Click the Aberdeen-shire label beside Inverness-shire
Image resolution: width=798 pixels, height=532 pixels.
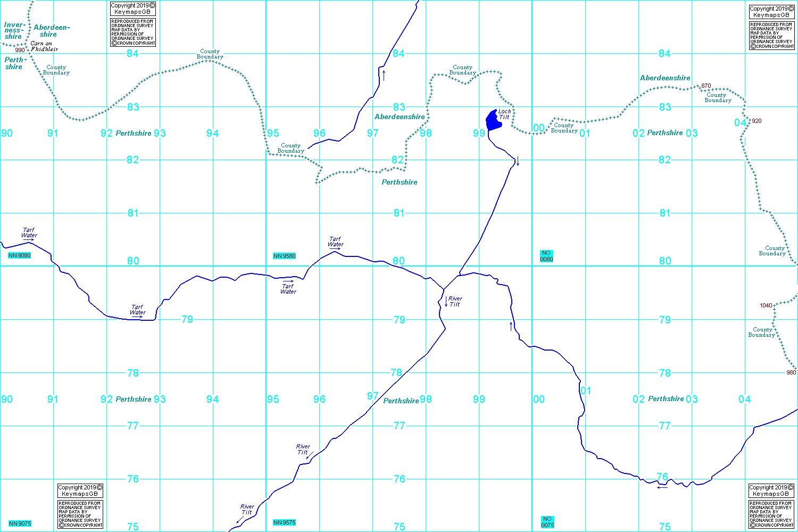click(51, 31)
